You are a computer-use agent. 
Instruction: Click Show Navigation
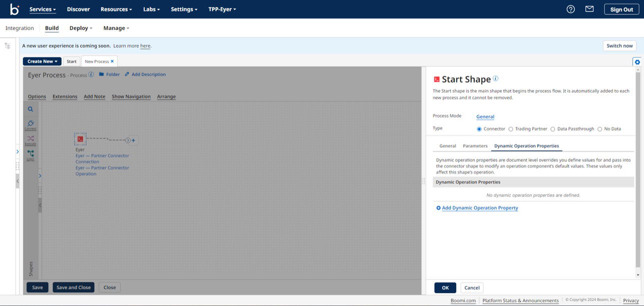pos(131,97)
